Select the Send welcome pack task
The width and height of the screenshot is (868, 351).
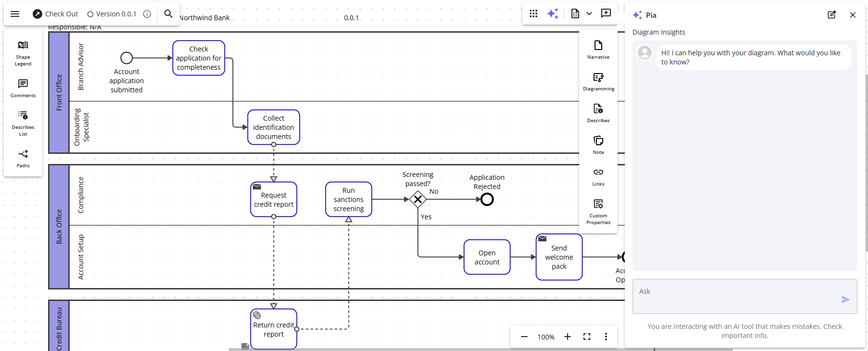[x=559, y=257]
